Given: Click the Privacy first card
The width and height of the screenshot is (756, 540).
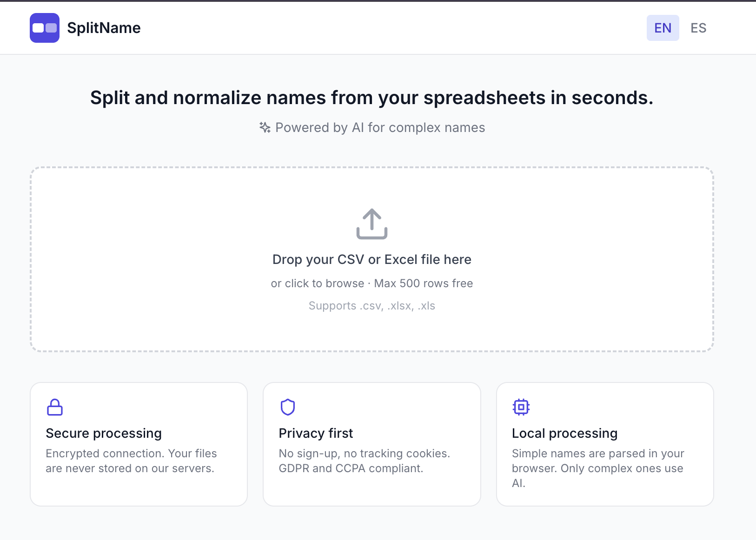Looking at the screenshot, I should (371, 444).
